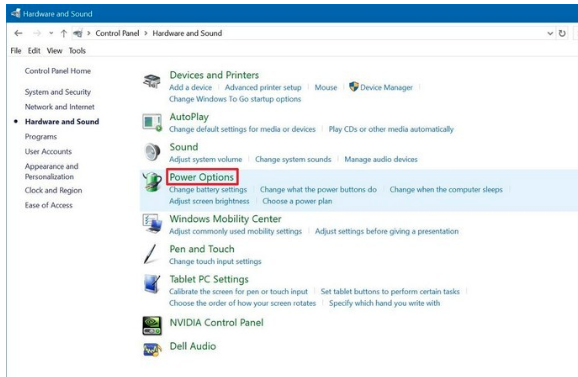Open the recent locations dropdown arrow
The image size is (578, 377).
(x=51, y=34)
